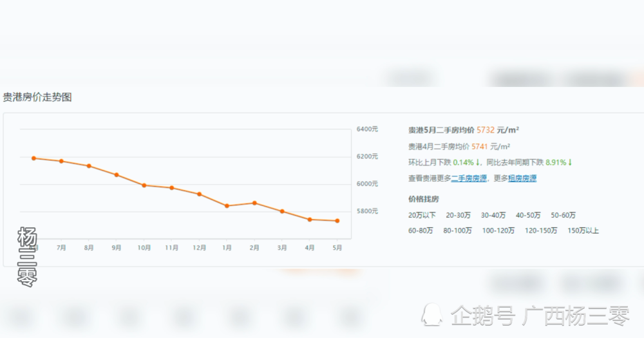Open the 租房房源 link
Screen dimensions: 644x338
pos(522,178)
